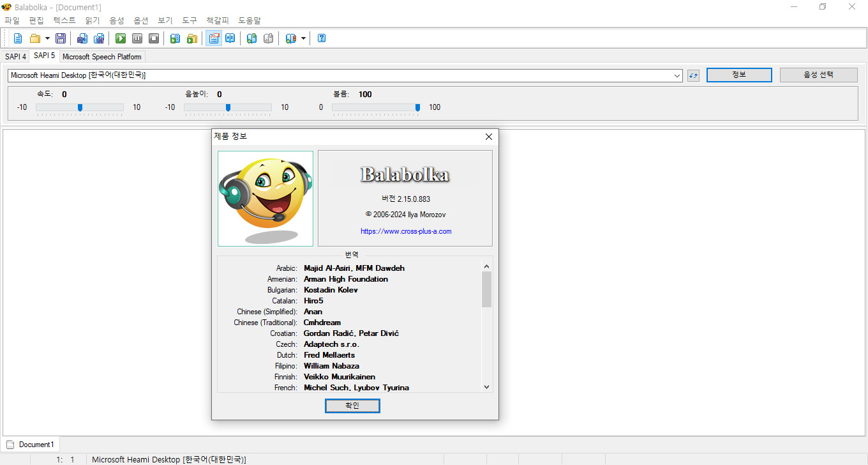The height and width of the screenshot is (465, 868).
Task: Toggle the highlighted voice settings panel icon
Action: pyautogui.click(x=214, y=38)
